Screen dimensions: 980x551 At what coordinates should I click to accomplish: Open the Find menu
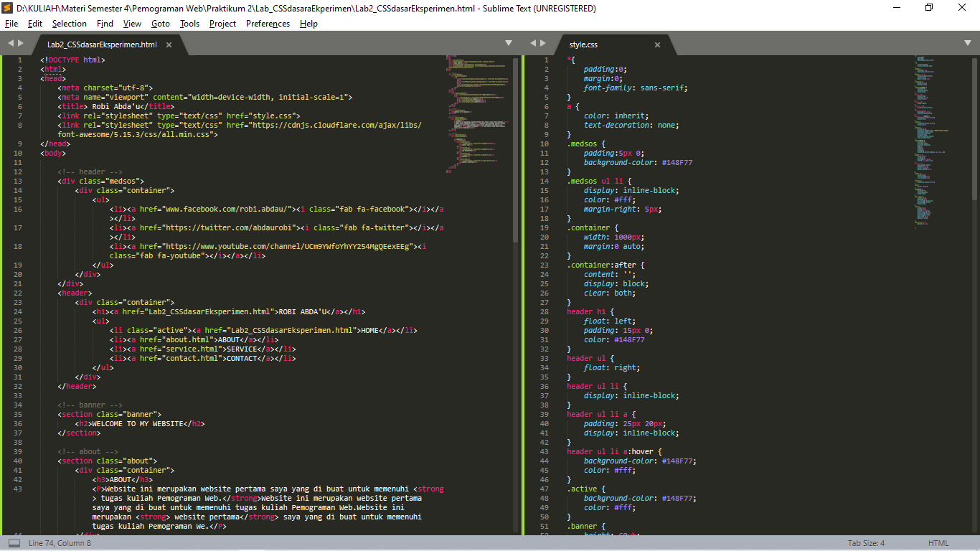pyautogui.click(x=105, y=24)
